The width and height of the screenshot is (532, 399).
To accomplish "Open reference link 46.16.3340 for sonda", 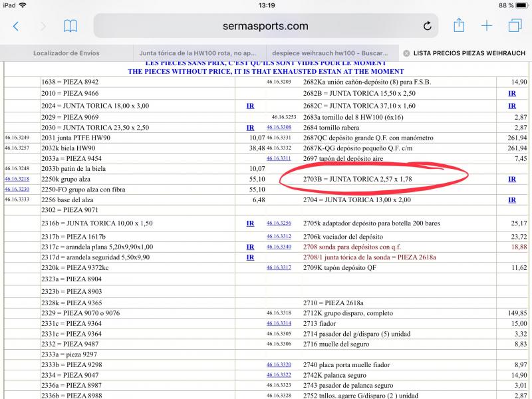I will pos(279,247).
